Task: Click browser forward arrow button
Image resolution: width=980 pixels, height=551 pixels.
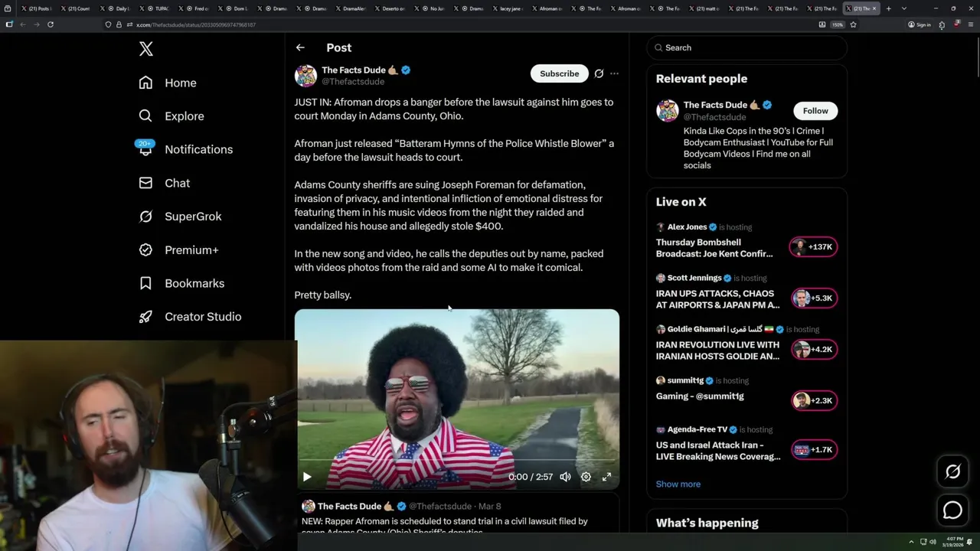Action: point(36,24)
